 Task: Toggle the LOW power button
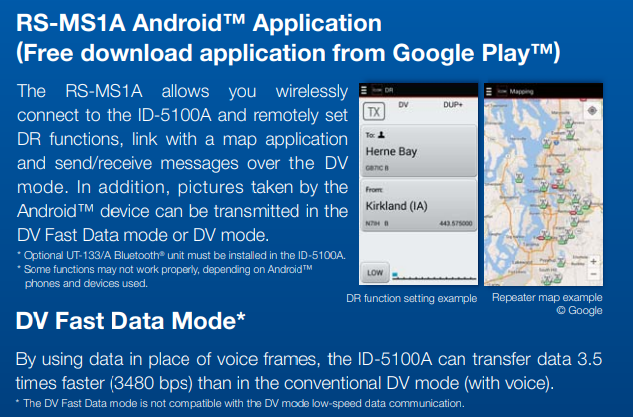pos(374,272)
